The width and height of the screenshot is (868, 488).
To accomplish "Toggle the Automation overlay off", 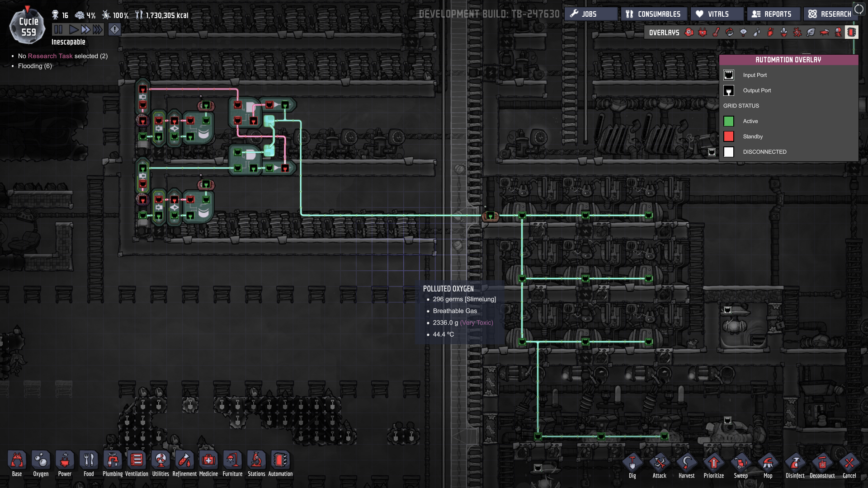I will [852, 33].
